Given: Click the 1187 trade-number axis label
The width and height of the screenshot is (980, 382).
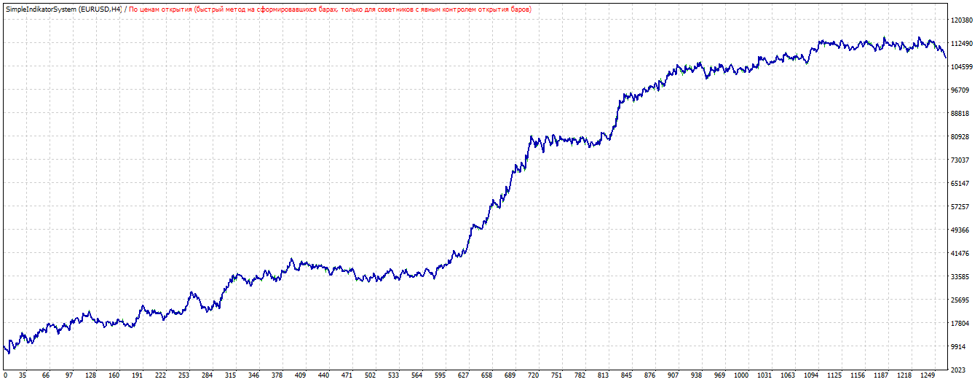Looking at the screenshot, I should pyautogui.click(x=881, y=376).
